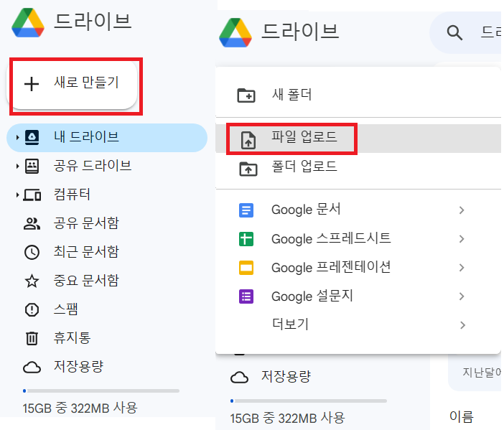Open 공유 문서함

(86, 223)
